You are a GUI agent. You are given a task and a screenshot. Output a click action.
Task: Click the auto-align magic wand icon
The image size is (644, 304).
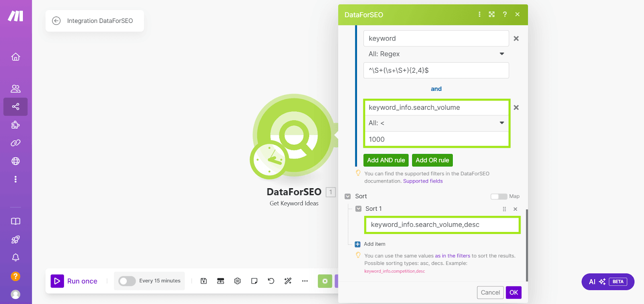tap(288, 281)
